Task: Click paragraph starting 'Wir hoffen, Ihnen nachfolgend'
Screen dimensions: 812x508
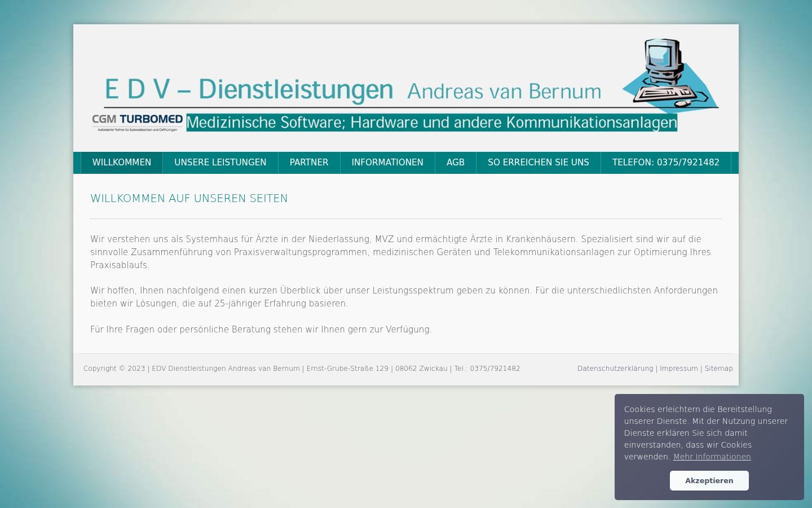Action: (x=404, y=297)
